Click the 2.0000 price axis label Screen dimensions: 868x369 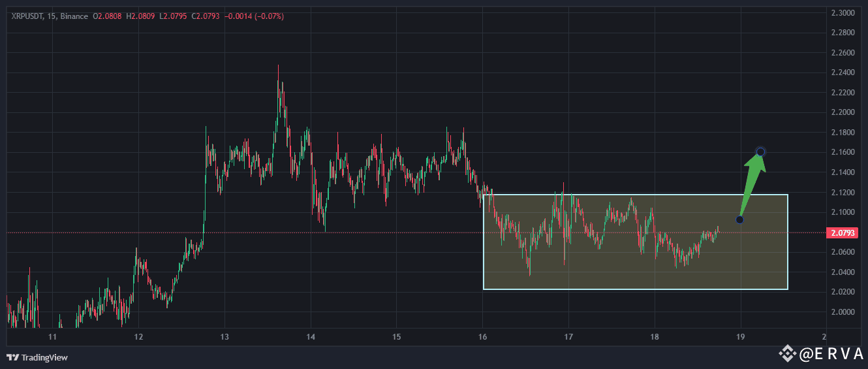pyautogui.click(x=842, y=312)
